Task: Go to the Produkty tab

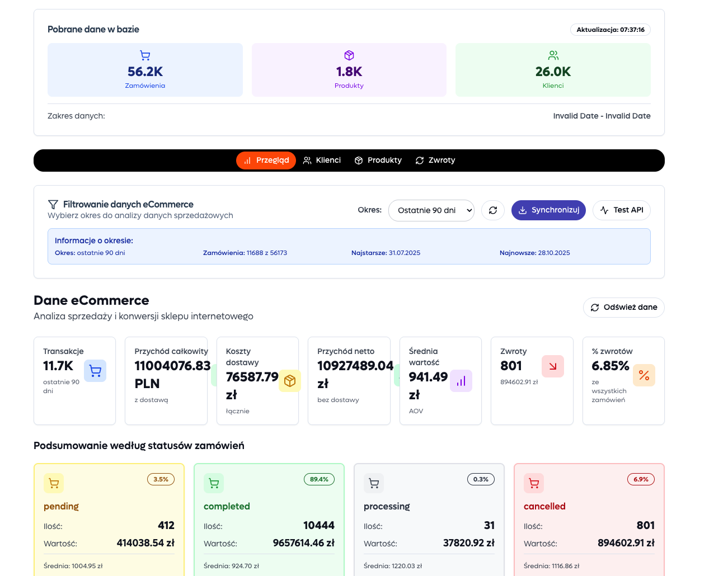Action: (x=378, y=160)
